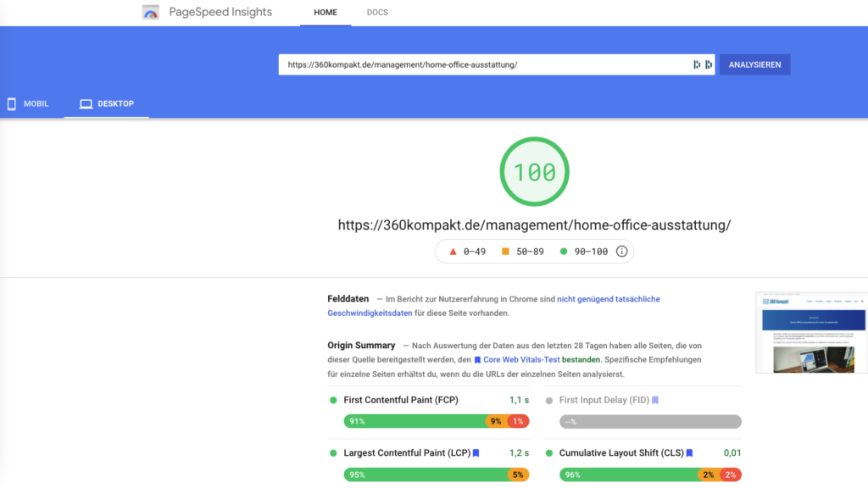Click the second icon at URL field end

(709, 64)
